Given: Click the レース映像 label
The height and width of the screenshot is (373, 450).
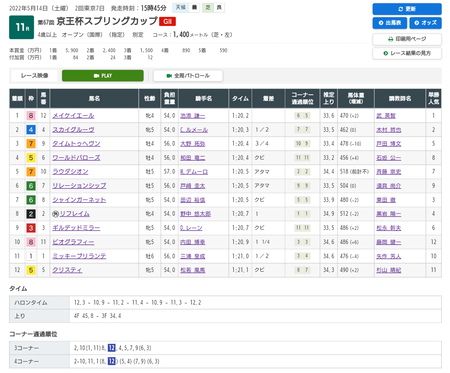Looking at the screenshot, I should click(34, 76).
